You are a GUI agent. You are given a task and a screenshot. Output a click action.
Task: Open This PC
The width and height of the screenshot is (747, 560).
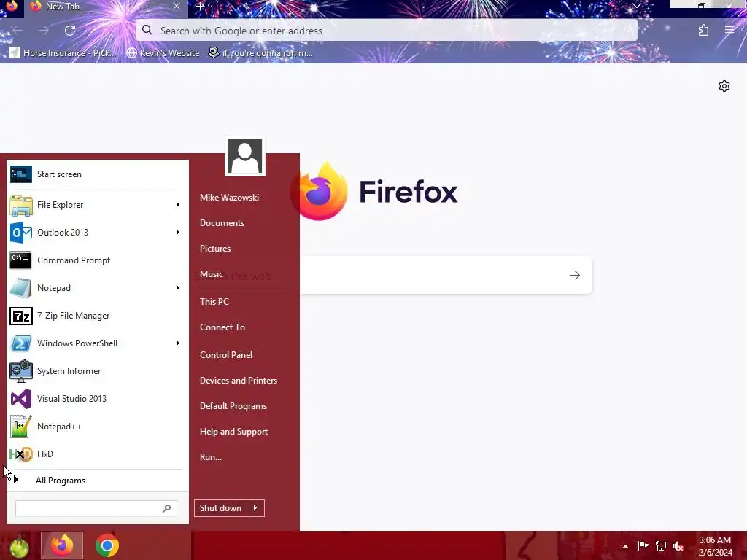coord(214,301)
